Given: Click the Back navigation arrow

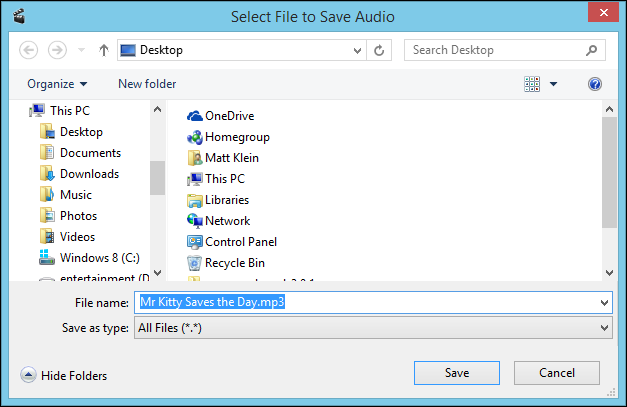Looking at the screenshot, I should click(30, 50).
